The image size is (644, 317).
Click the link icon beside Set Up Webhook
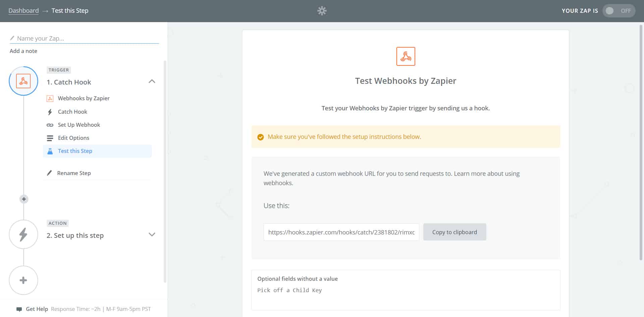(x=50, y=125)
